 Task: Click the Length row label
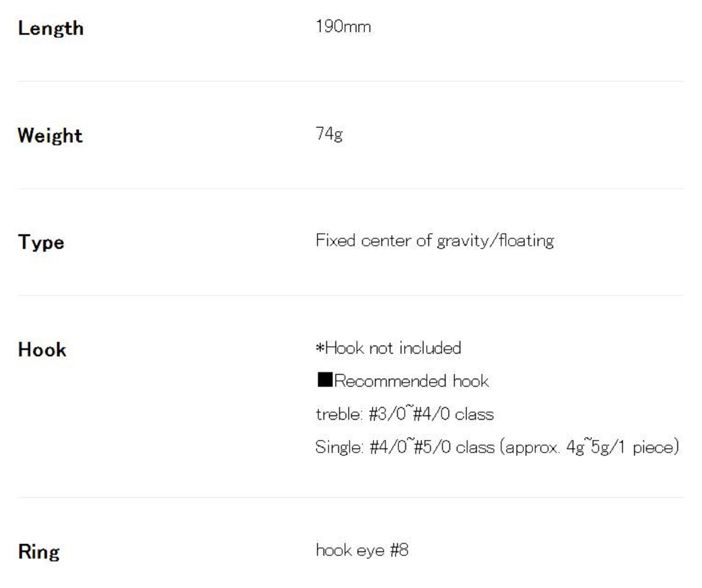coord(51,28)
